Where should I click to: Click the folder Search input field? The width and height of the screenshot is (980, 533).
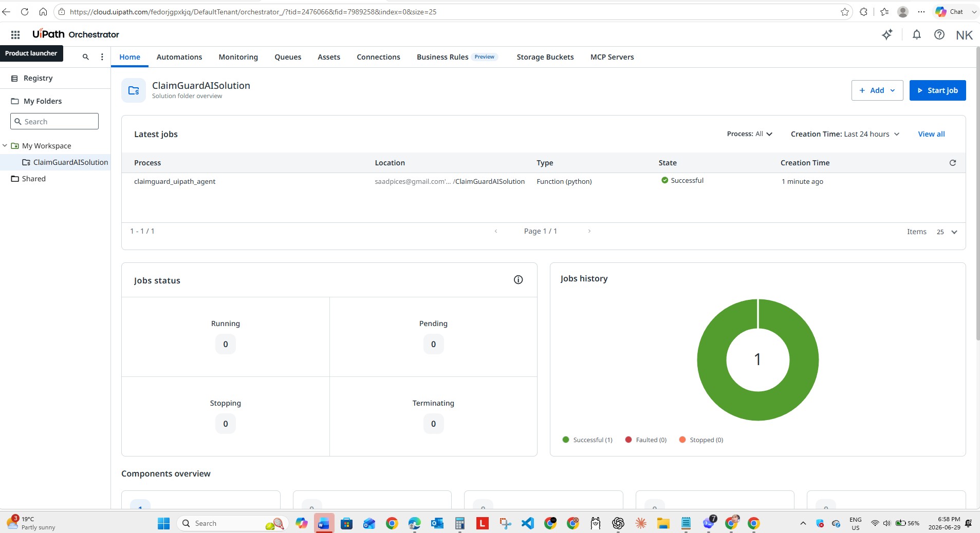54,121
